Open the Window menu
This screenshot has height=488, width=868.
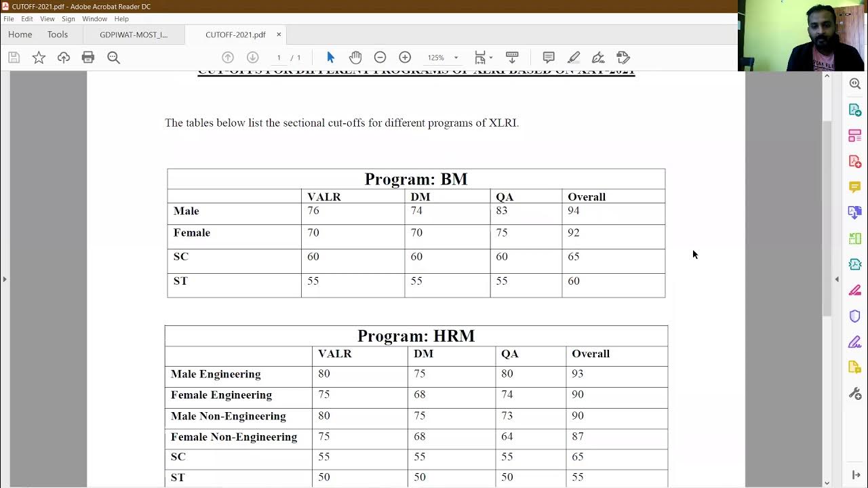(95, 19)
